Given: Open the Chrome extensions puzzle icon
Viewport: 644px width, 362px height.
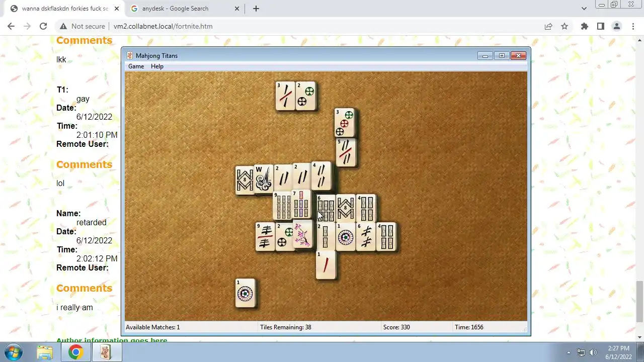Looking at the screenshot, I should click(584, 26).
